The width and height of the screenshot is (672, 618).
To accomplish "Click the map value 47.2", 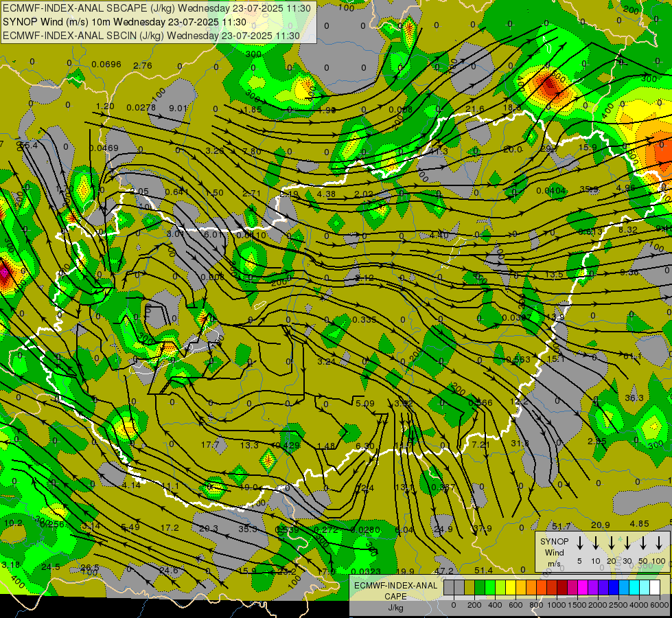I will (x=444, y=571).
